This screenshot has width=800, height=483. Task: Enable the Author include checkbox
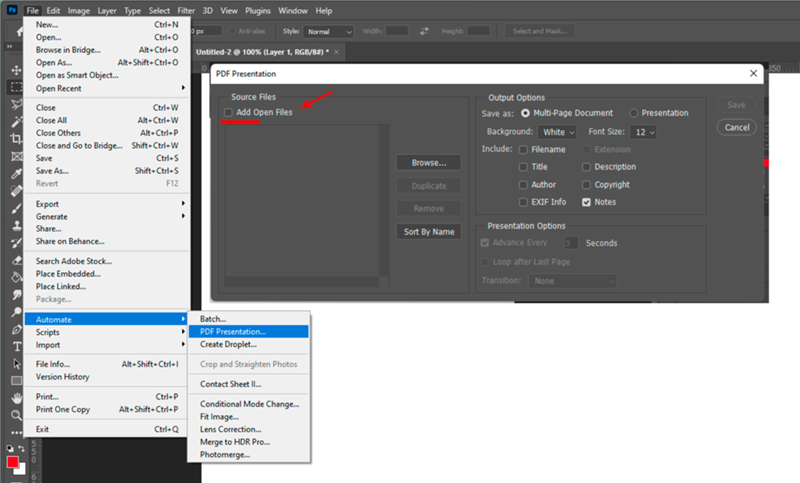click(523, 185)
